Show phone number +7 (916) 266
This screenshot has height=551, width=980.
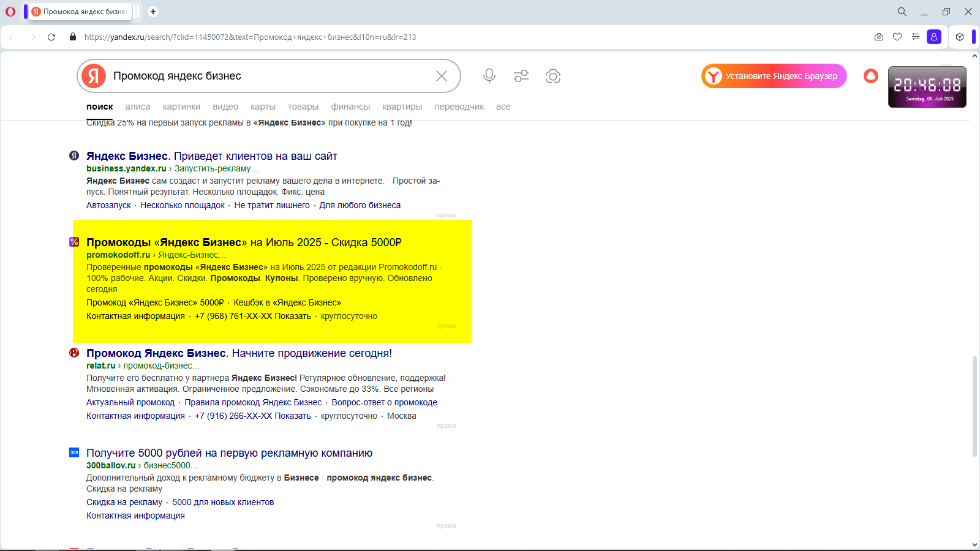(253, 416)
